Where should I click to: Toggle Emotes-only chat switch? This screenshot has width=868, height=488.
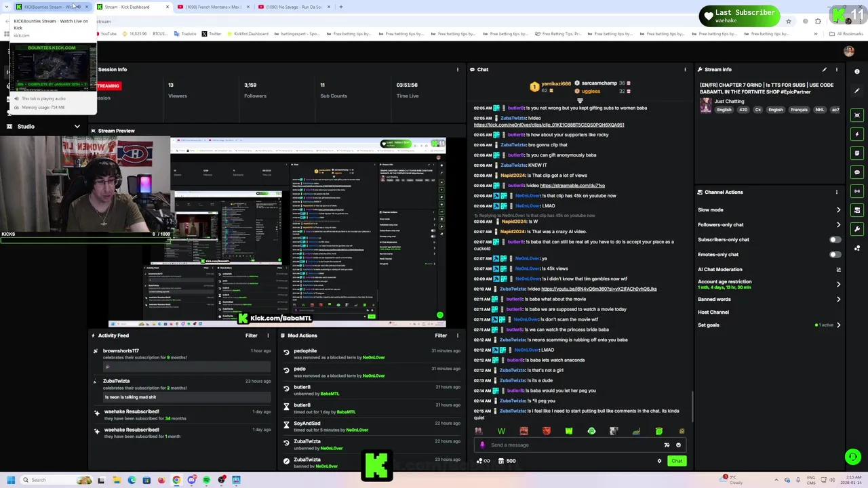coord(835,254)
